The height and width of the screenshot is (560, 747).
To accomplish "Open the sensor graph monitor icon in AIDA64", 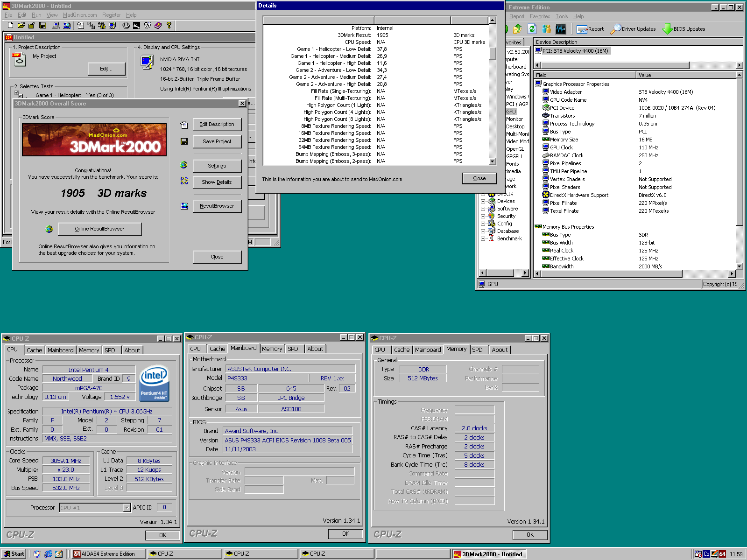I will [561, 29].
